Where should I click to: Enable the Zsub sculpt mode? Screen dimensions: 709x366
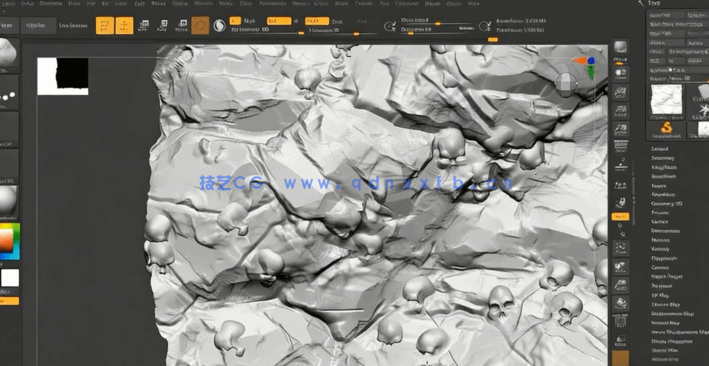click(x=337, y=21)
